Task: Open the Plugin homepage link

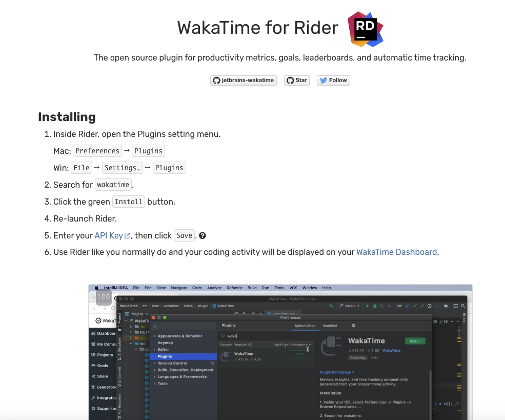Action: (x=336, y=372)
